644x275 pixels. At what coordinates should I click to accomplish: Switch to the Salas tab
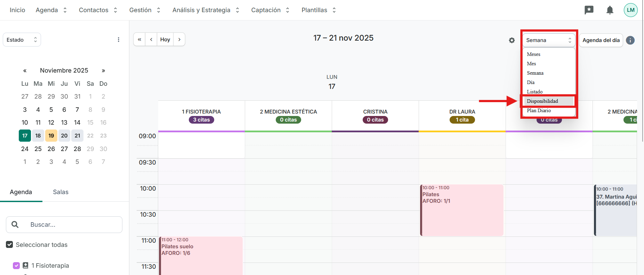click(61, 192)
